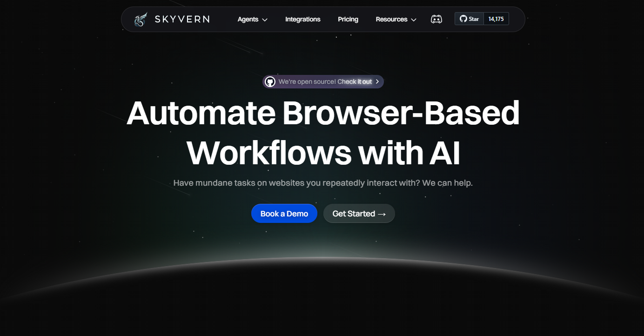Open the Pricing page

[x=348, y=19]
